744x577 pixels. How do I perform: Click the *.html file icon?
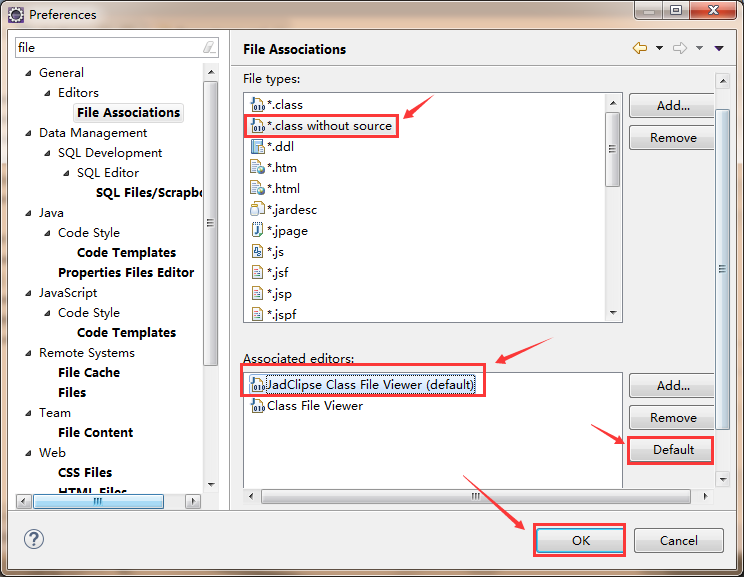pyautogui.click(x=258, y=188)
